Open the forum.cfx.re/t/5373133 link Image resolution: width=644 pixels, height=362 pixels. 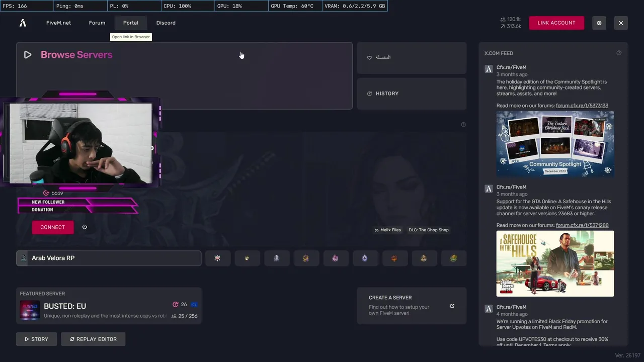[582, 106]
